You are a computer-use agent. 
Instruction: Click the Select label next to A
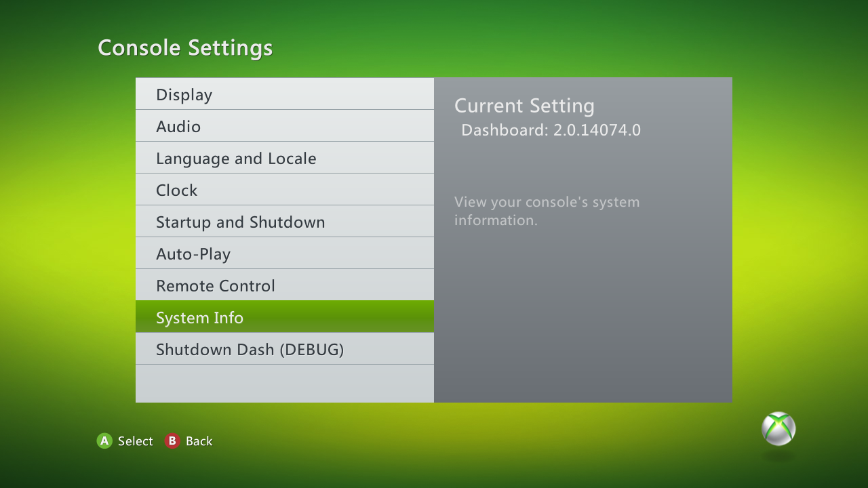point(136,441)
